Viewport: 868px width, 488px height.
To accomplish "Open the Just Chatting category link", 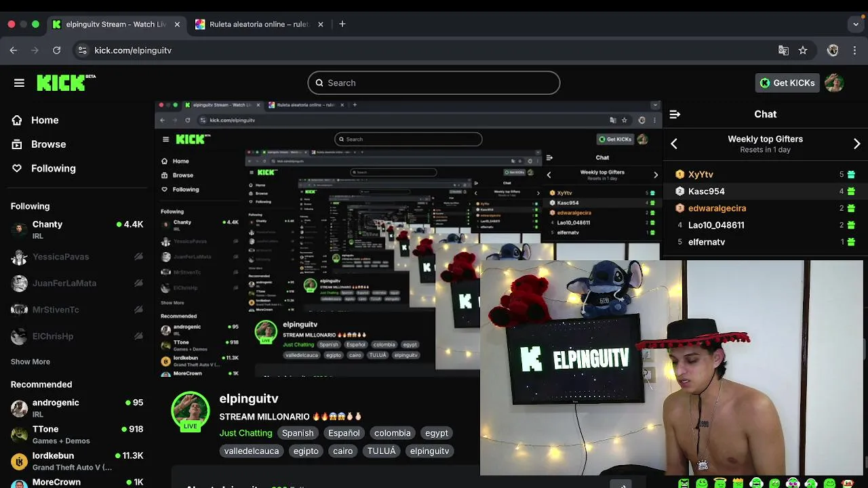I will pyautogui.click(x=245, y=433).
